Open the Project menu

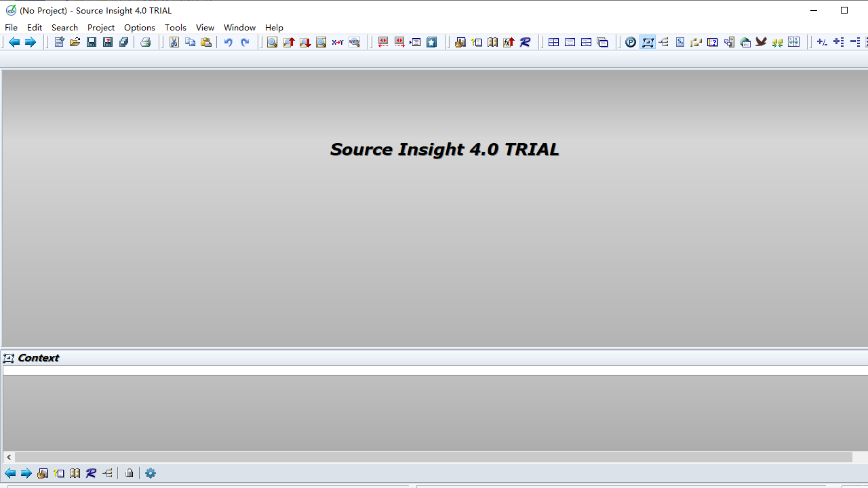[x=101, y=27]
